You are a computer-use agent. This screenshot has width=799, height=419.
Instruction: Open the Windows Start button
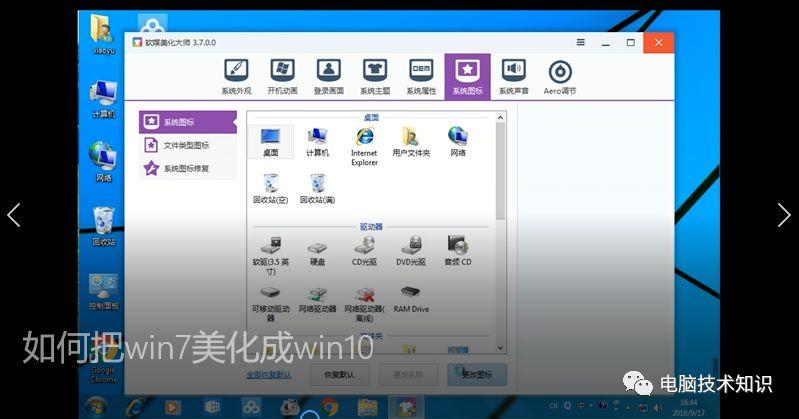coord(96,408)
